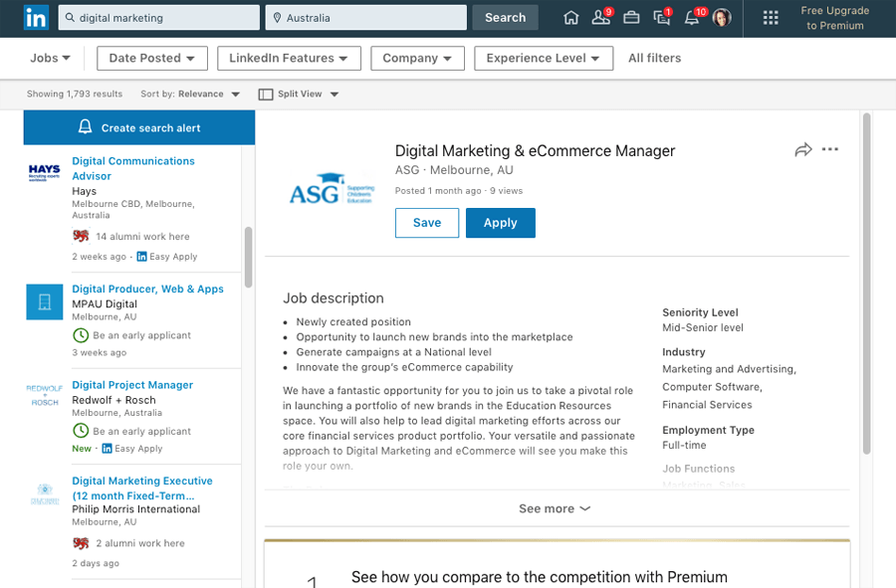Viewport: 896px width, 588px height.
Task: Open the Date Posted filter
Action: pyautogui.click(x=152, y=59)
